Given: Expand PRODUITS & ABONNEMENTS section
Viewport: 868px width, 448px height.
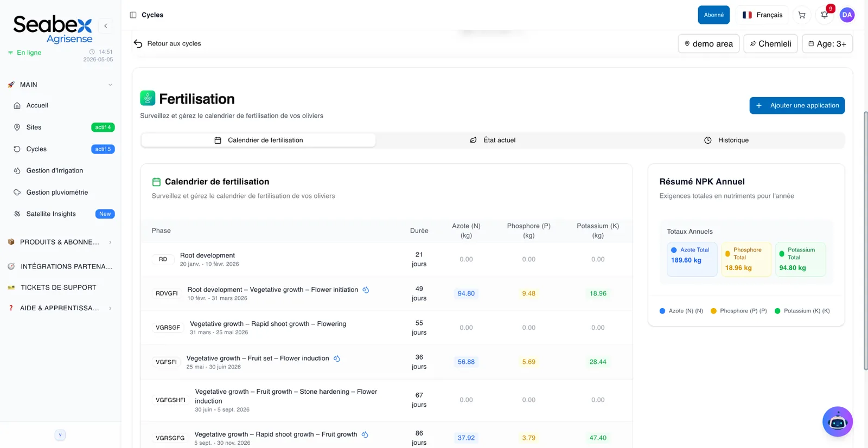Looking at the screenshot, I should 61,242.
